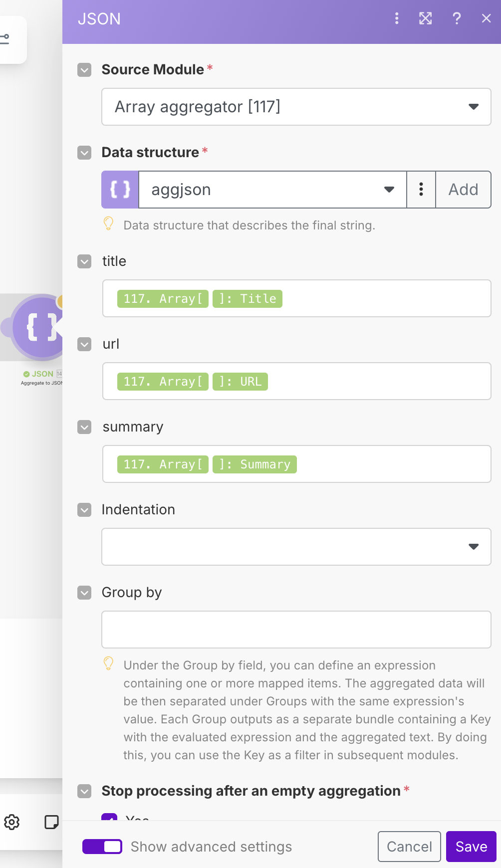Open the JSON panel three-dot options menu
501x868 pixels.
tap(397, 19)
